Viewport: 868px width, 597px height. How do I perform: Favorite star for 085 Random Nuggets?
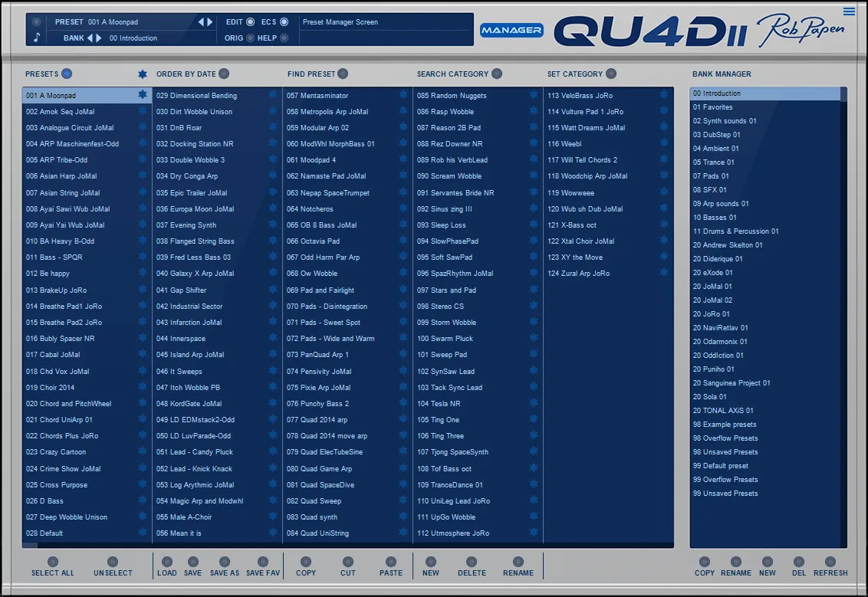[x=533, y=94]
